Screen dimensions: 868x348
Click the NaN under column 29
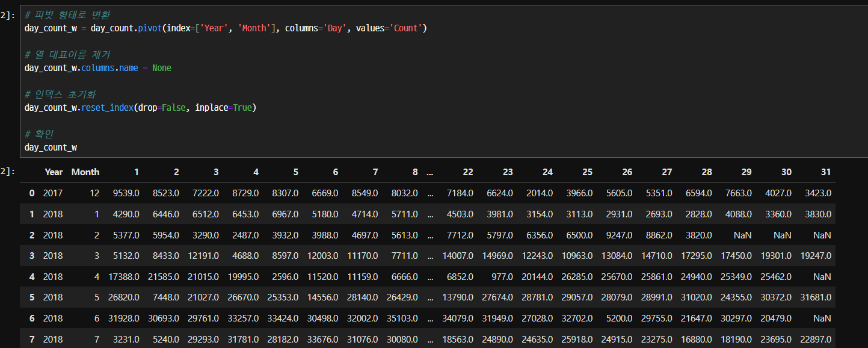point(743,235)
